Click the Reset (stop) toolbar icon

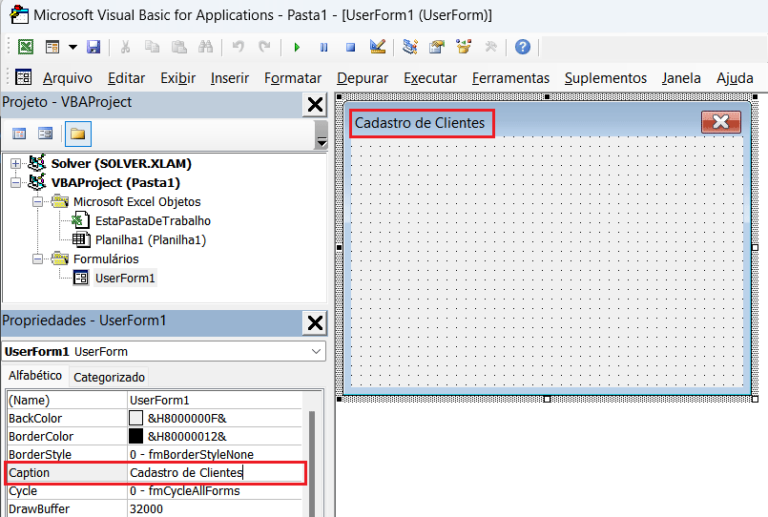[350, 47]
